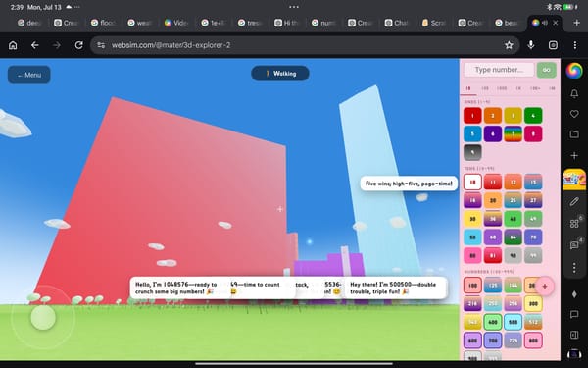Screen dimensions: 588x368
Task: Go to browser home page
Action: [x=13, y=45]
